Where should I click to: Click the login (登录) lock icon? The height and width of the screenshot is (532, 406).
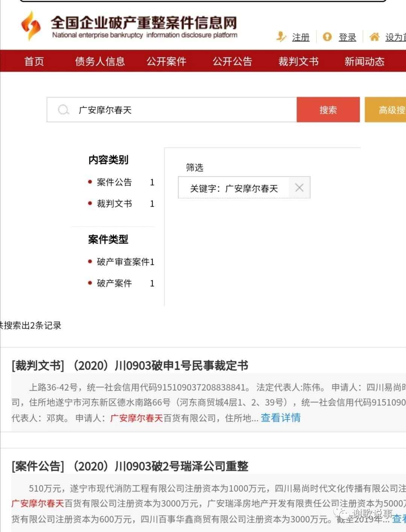327,37
